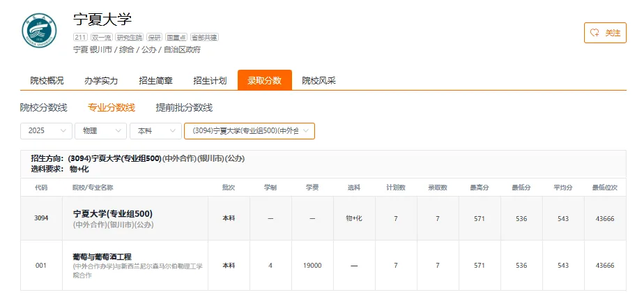The width and height of the screenshot is (644, 297).
Task: Go to the 招生计划 tab
Action: 210,80
